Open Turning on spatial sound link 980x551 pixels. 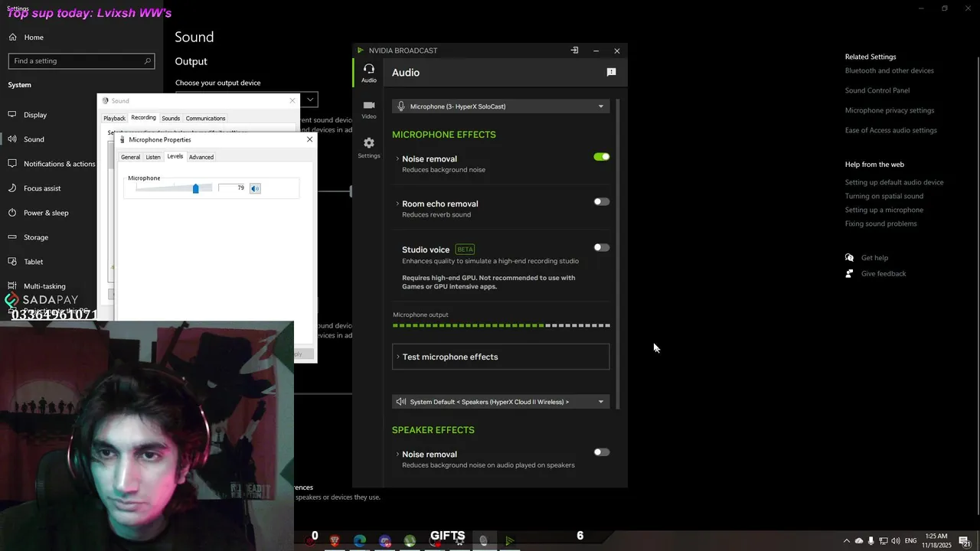click(x=884, y=196)
